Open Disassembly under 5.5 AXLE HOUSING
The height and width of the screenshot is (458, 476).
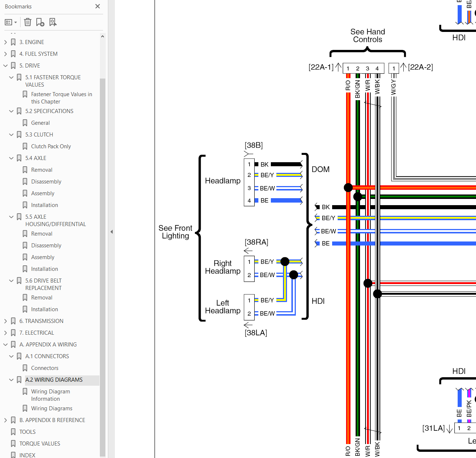[46, 246]
